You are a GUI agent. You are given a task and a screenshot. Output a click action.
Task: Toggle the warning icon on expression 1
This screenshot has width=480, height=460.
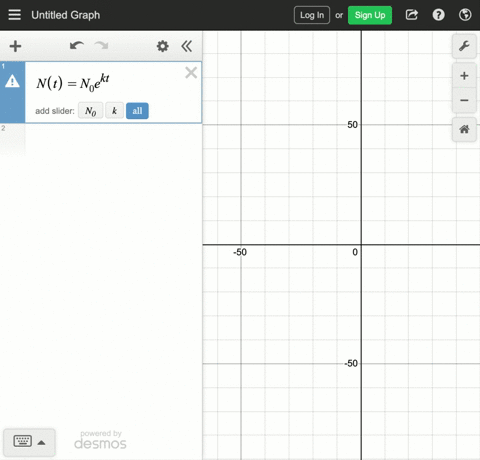point(12,81)
